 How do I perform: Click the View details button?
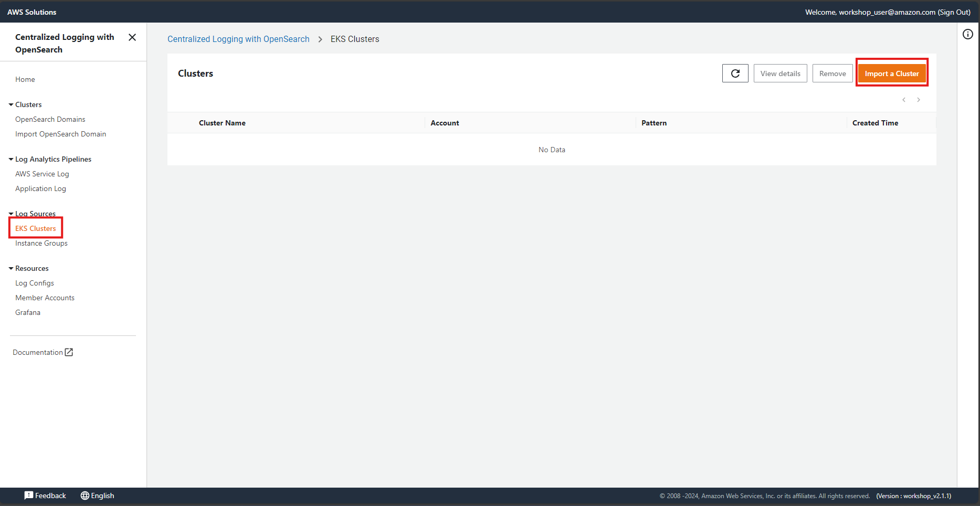click(x=780, y=73)
